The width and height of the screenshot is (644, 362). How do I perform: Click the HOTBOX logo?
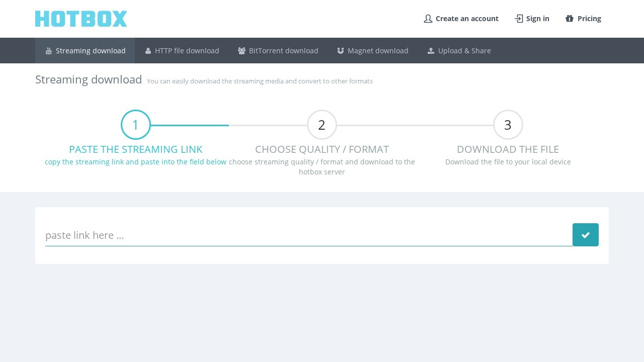click(x=81, y=19)
